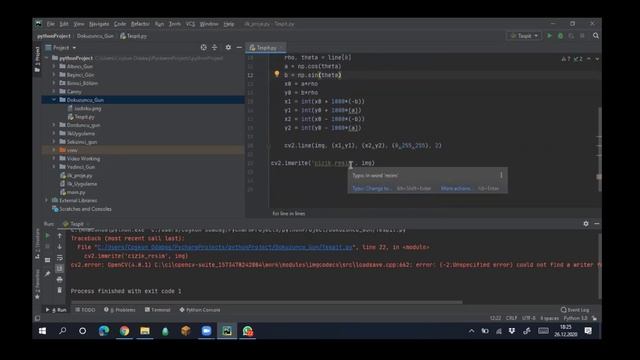Click the stop square icon in Run panel
This screenshot has width=640, height=360.
click(48, 247)
